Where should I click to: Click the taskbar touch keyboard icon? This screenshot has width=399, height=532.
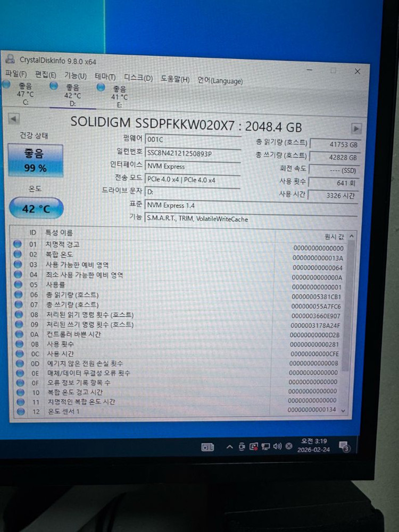click(207, 447)
